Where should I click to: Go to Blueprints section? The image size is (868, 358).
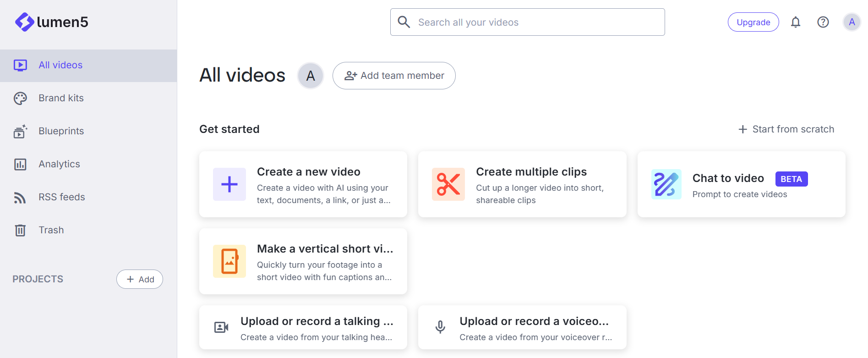(61, 131)
